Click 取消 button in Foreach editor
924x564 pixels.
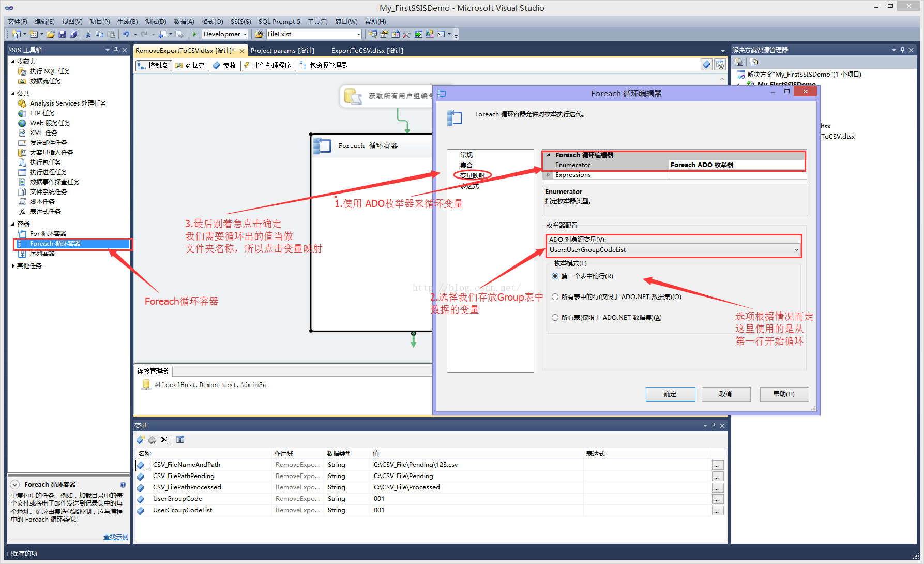click(725, 394)
